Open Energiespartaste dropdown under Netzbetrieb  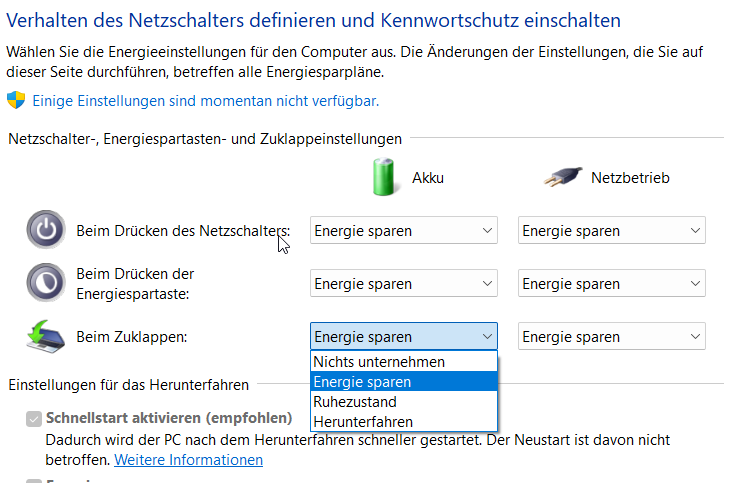click(611, 284)
